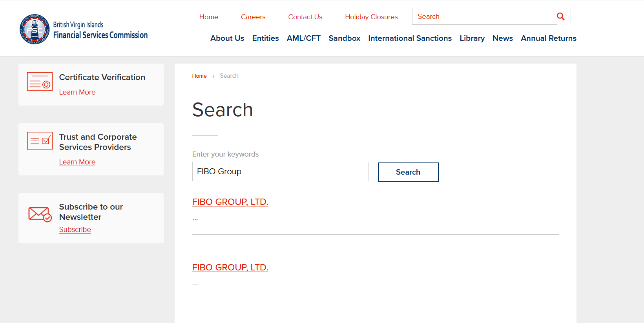Screen dimensions: 644x323
Task: Click the Subscribe to our Newsletter heading
Action: point(91,212)
